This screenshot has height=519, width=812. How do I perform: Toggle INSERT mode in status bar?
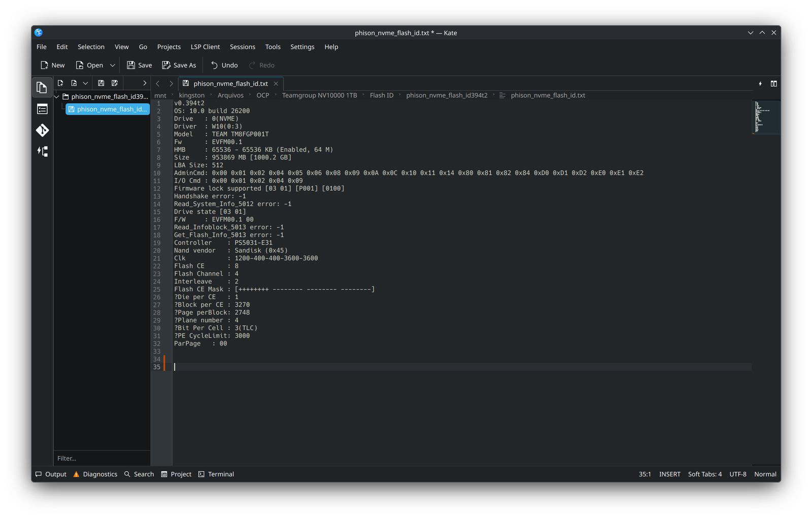pos(670,474)
